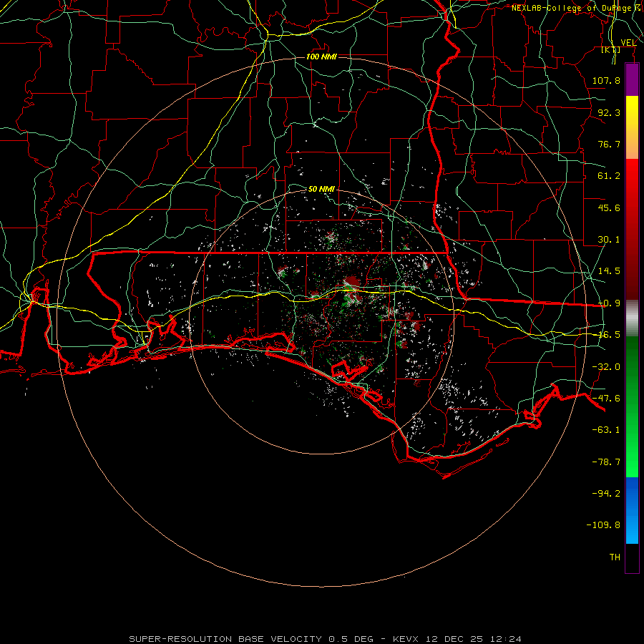Click the "[KT]" units label

pos(610,49)
